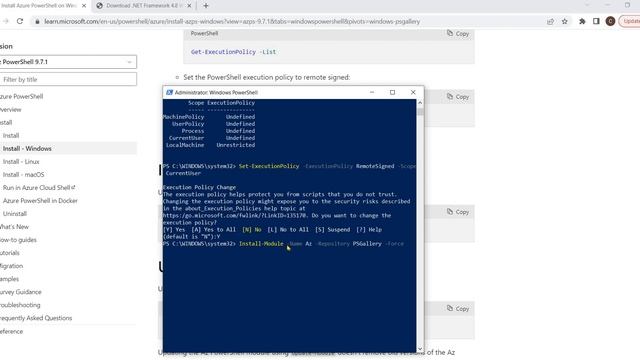Reload the browser page
Image resolution: width=640 pixels, height=360 pixels.
tap(20, 21)
